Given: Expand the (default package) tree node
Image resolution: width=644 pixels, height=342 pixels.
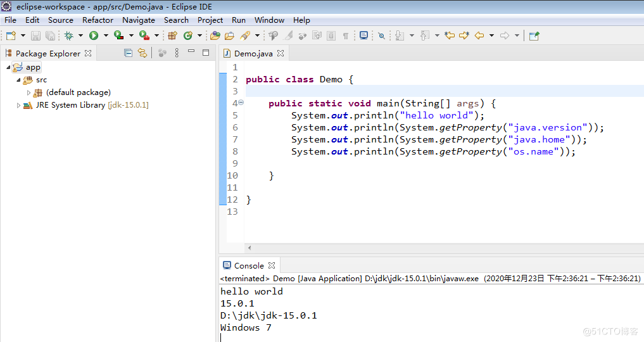Looking at the screenshot, I should pyautogui.click(x=28, y=93).
